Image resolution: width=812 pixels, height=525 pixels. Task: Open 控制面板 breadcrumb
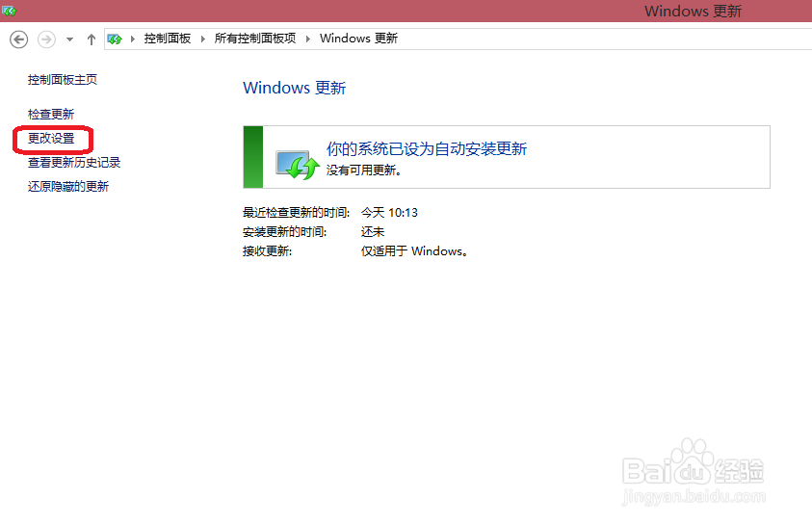pyautogui.click(x=168, y=39)
